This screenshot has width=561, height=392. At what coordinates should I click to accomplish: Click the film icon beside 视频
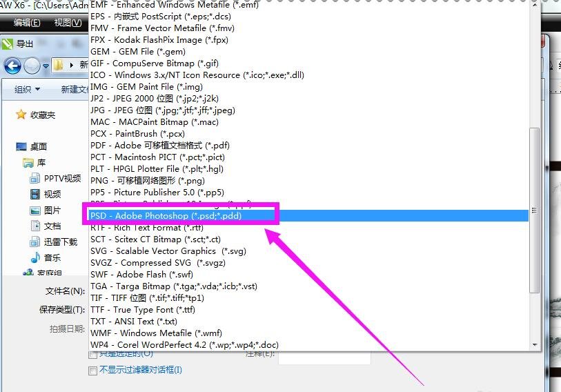35,195
